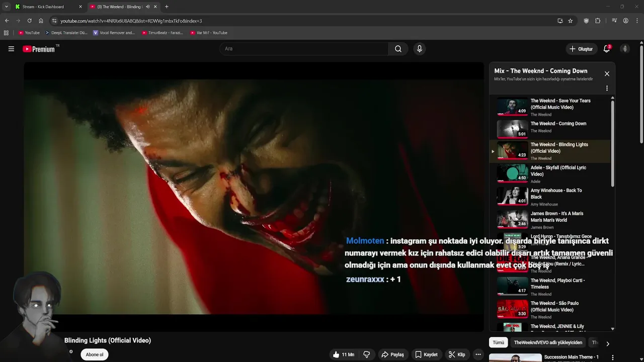Open the extensions puzzle icon
This screenshot has width=644, height=362.
click(598, 21)
